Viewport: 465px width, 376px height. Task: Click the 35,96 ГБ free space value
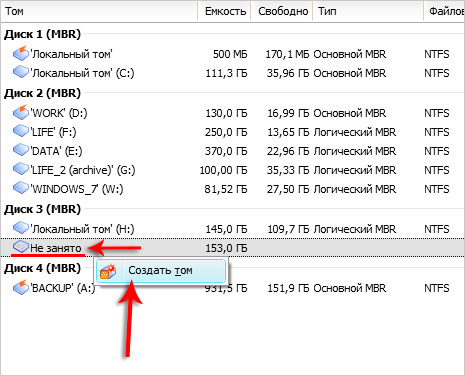[x=288, y=73]
